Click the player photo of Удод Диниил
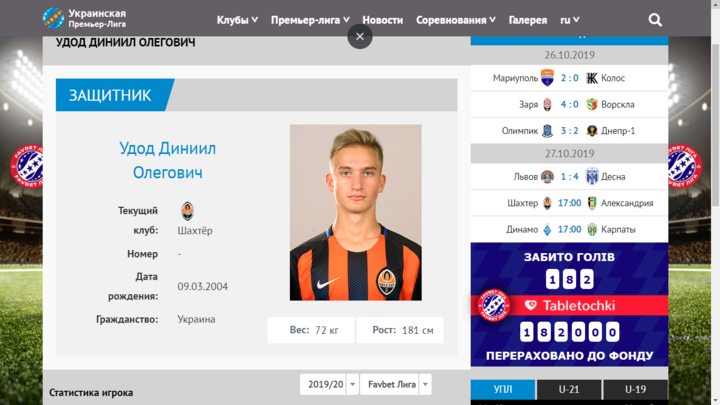The image size is (720, 405). (355, 213)
